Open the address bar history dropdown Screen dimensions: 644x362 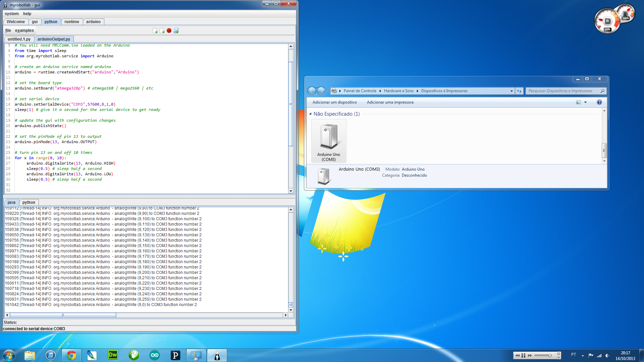click(511, 91)
